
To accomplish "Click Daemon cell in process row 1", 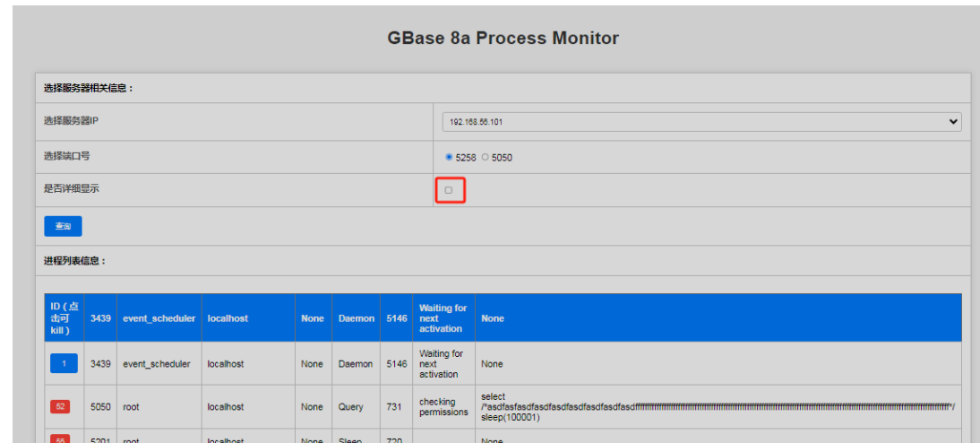I will (356, 363).
